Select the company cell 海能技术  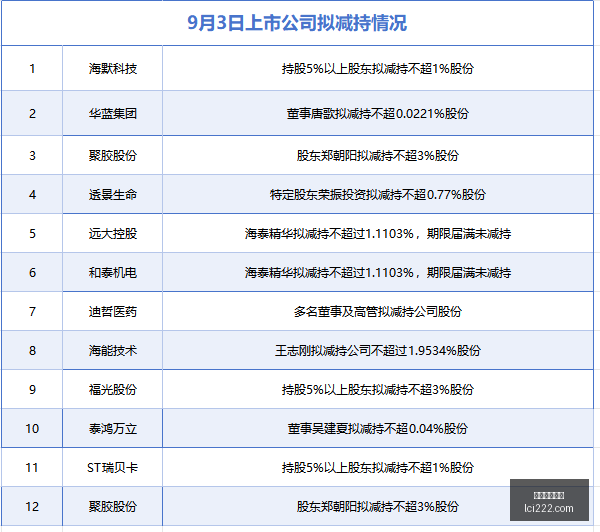click(x=112, y=351)
